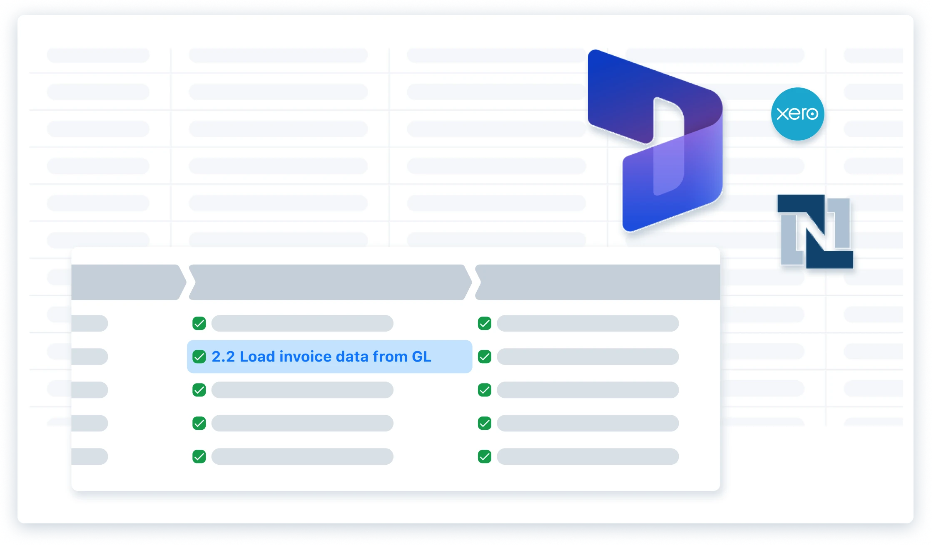Click the green checkmark above the highlighted task
The width and height of the screenshot is (946, 560).
(x=199, y=323)
